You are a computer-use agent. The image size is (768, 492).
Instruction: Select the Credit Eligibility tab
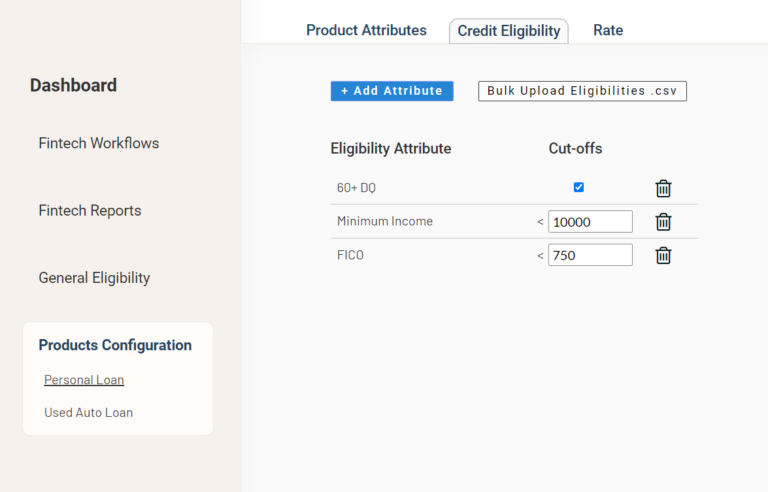point(509,31)
